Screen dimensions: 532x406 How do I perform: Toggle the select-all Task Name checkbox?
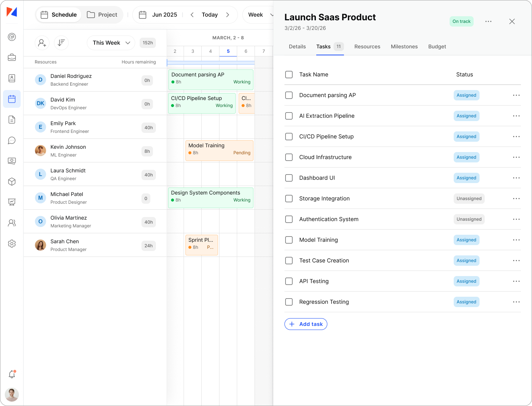click(x=289, y=75)
